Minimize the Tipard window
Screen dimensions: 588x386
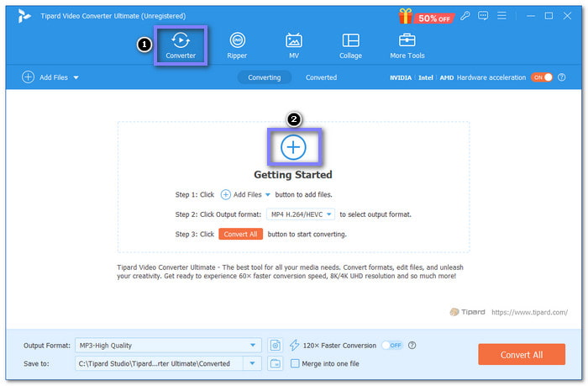(x=531, y=16)
